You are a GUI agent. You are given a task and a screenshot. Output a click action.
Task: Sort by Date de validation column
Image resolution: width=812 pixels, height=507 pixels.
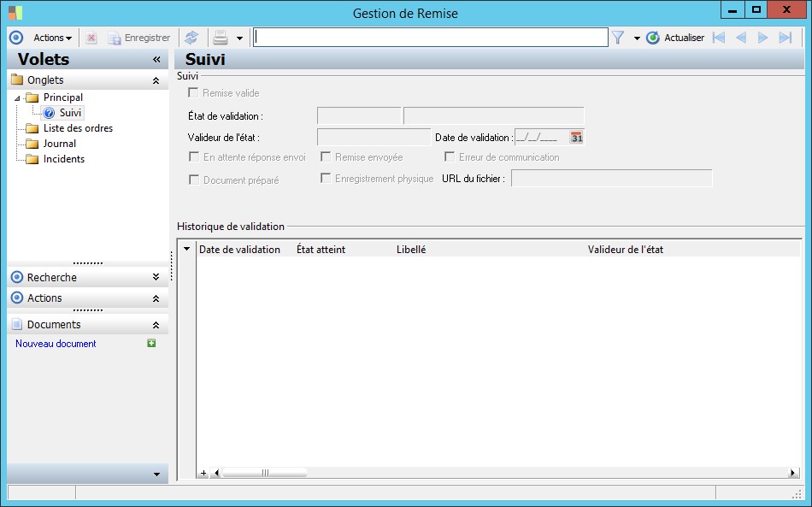(240, 250)
